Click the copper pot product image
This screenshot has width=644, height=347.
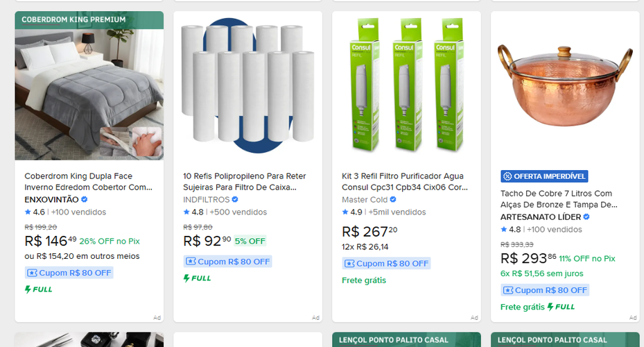[565, 86]
